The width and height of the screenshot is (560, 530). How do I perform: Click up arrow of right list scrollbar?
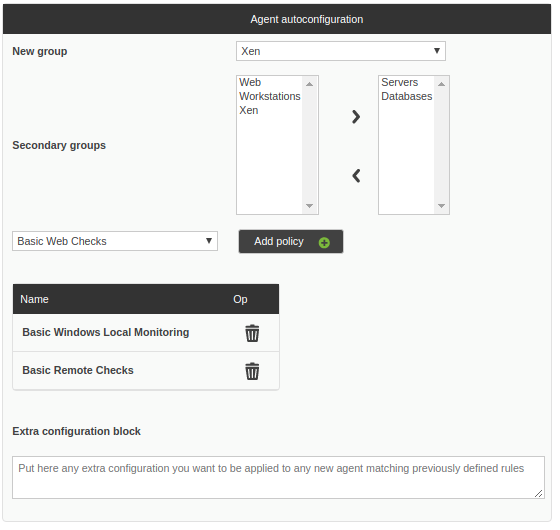point(441,84)
